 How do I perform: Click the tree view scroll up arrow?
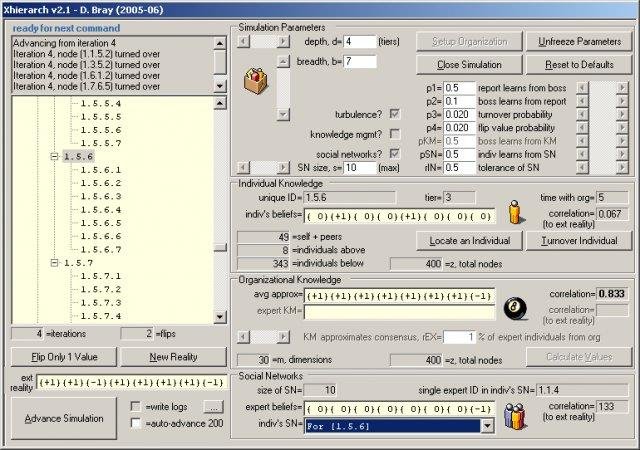click(x=220, y=103)
